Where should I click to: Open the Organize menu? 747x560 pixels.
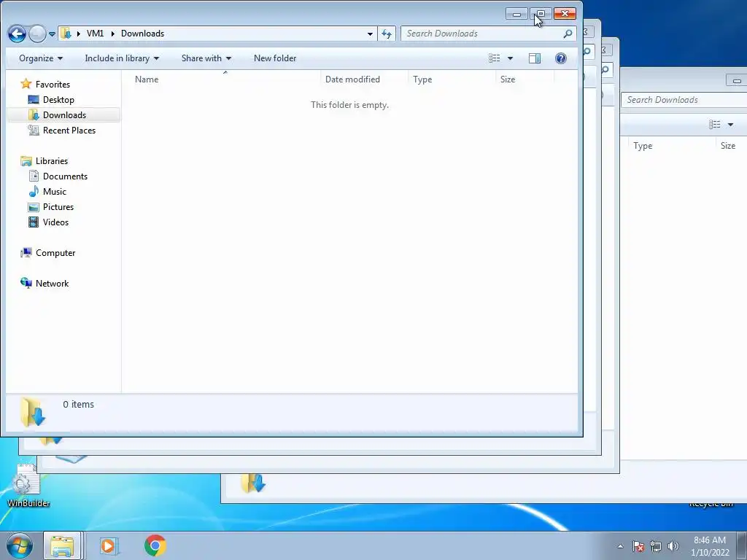pos(41,58)
